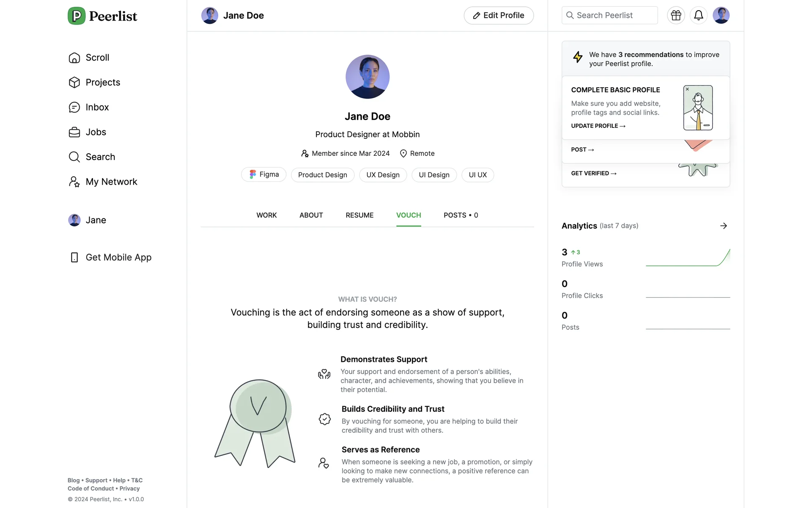This screenshot has height=508, width=812.
Task: Focus the Search Peerlist field
Action: [609, 16]
